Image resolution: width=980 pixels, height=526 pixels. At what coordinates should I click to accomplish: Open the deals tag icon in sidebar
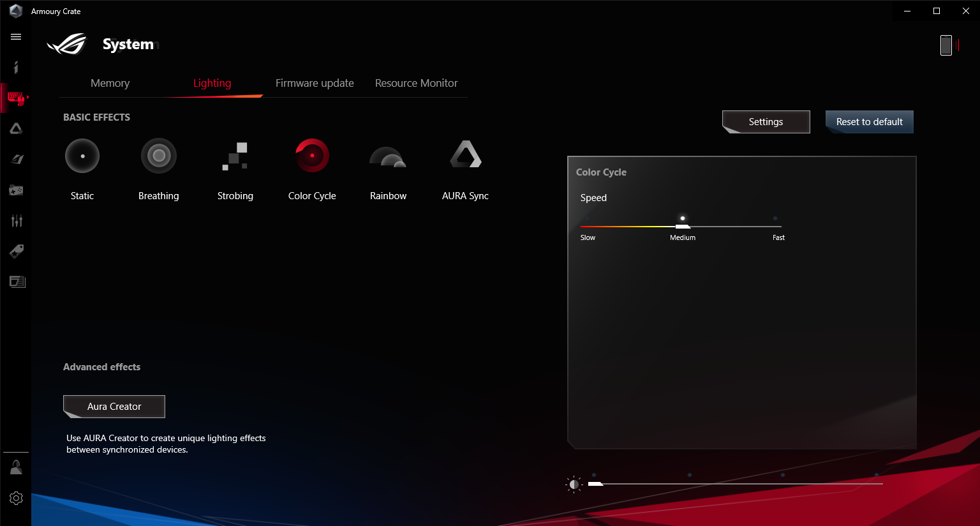(17, 251)
